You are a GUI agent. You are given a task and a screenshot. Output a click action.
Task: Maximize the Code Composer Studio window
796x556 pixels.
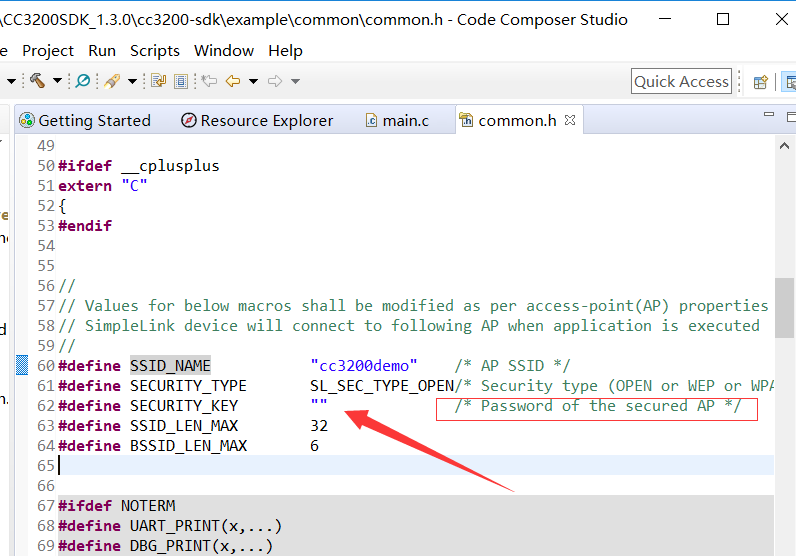(x=723, y=19)
